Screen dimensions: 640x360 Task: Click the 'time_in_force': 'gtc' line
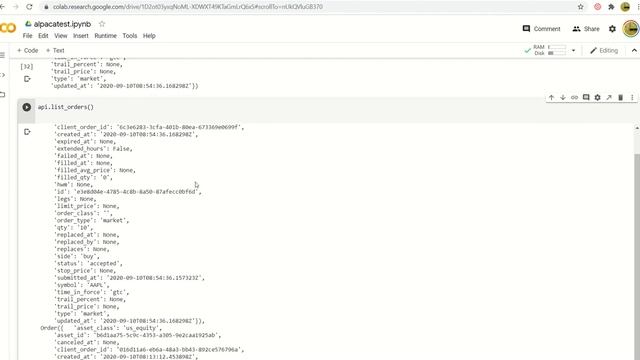tap(91, 292)
